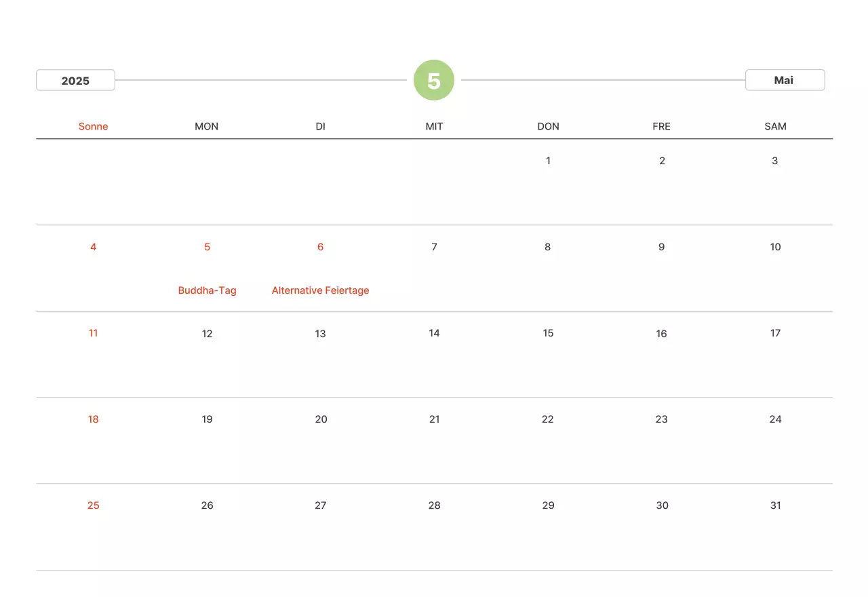The width and height of the screenshot is (868, 597).
Task: Click the Mai month label box
Action: 785,80
